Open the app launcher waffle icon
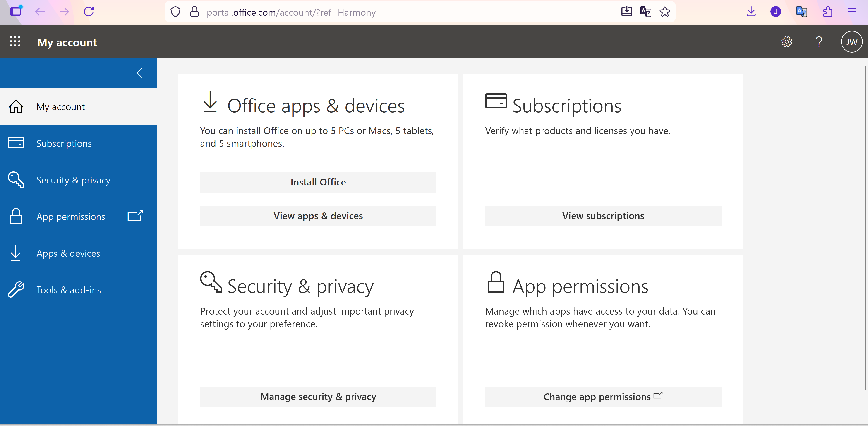Image resolution: width=868 pixels, height=426 pixels. [x=15, y=41]
